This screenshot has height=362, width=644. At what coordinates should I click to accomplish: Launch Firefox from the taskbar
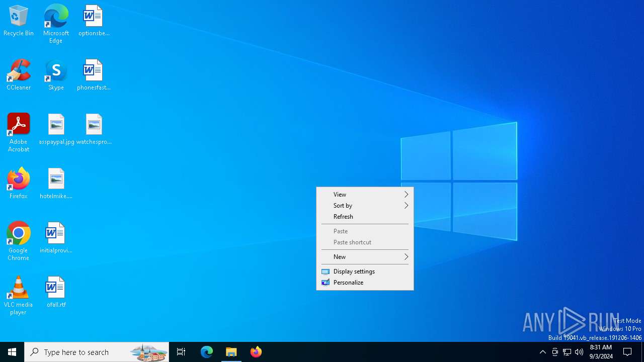point(256,352)
